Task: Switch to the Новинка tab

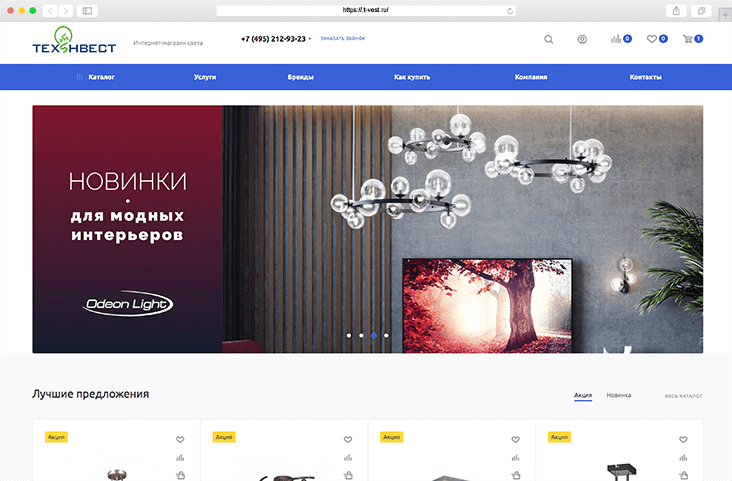Action: (x=618, y=395)
